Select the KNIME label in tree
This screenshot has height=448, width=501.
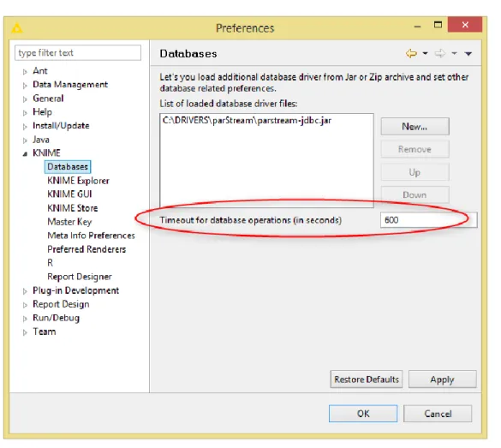click(46, 152)
